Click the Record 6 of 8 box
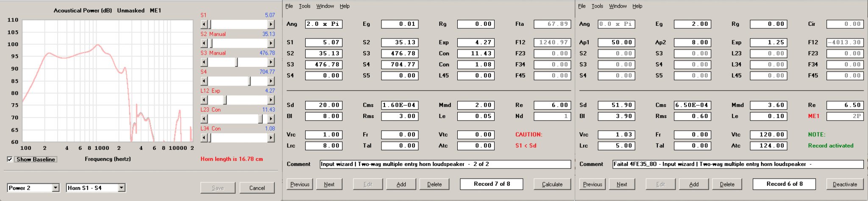Viewport: 868px width, 201px height. [x=785, y=184]
